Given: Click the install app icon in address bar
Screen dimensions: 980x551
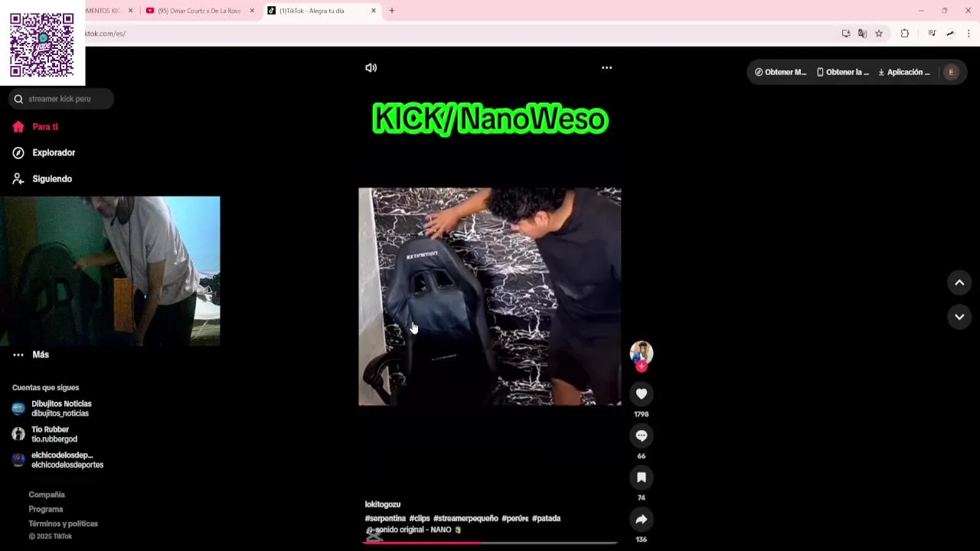Looking at the screenshot, I should pos(846,33).
